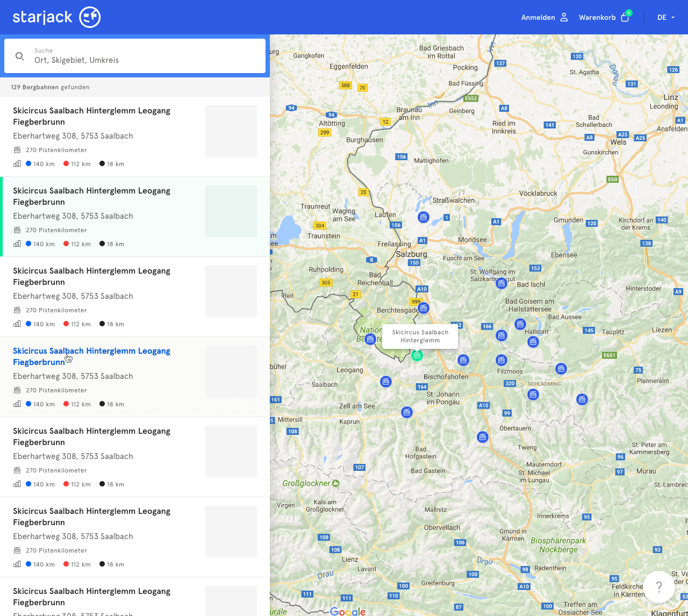Click the Großglockner peak marker icon
Image resolution: width=688 pixels, height=616 pixels.
coord(336,483)
